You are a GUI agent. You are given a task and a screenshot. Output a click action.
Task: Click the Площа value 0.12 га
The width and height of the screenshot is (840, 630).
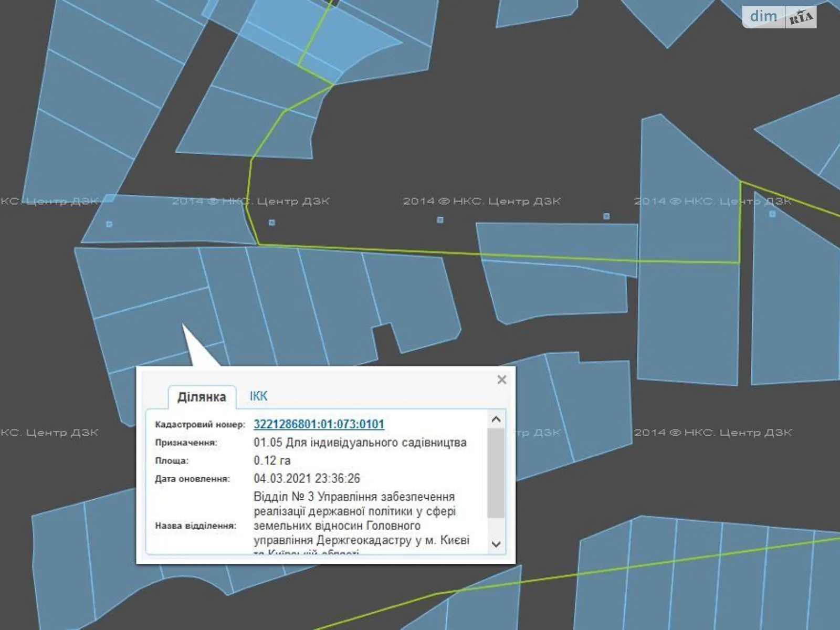272,460
